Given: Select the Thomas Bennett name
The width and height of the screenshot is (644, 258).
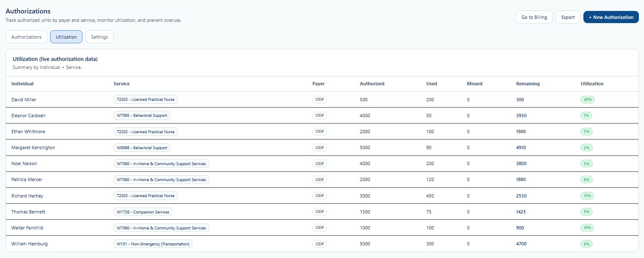Looking at the screenshot, I should 28,212.
